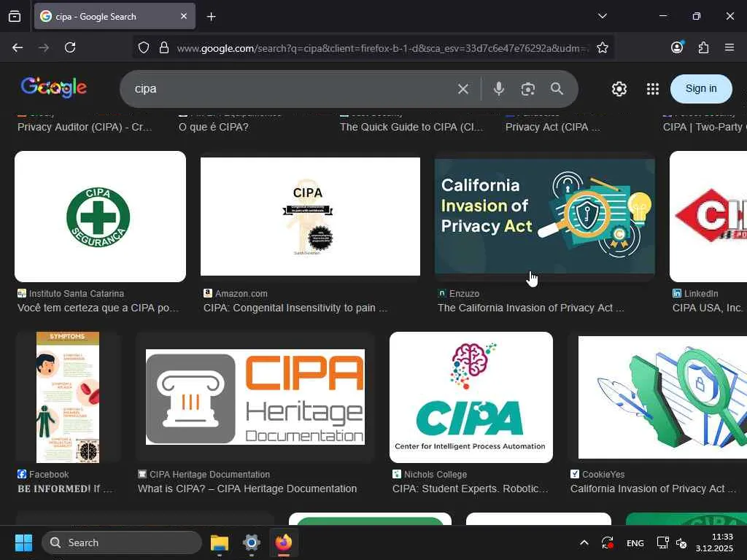
Task: Expand the list all tabs dropdown
Action: [602, 16]
